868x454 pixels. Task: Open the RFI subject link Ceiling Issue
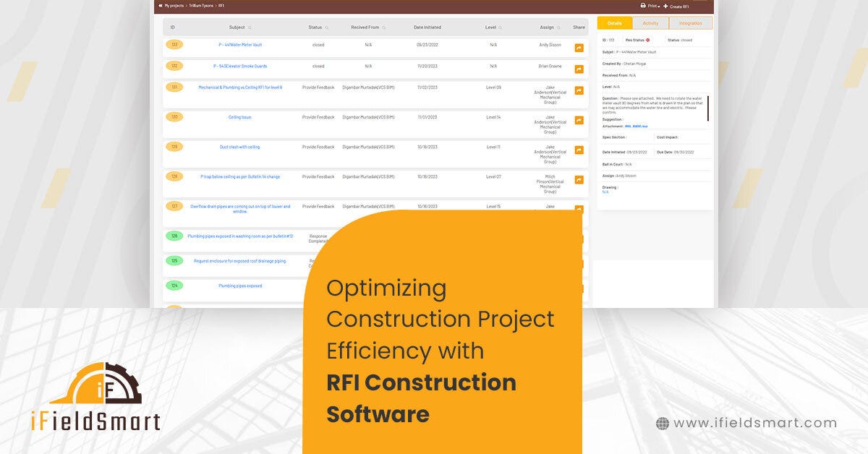(241, 116)
